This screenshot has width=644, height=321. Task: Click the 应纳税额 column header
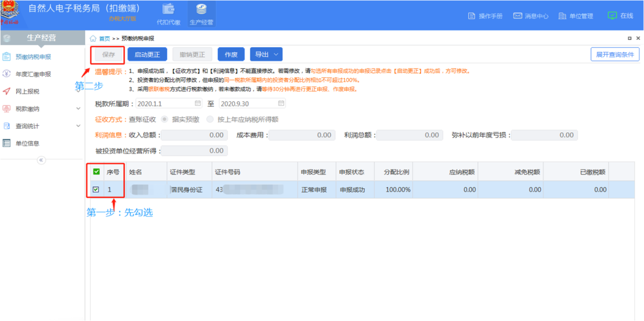[x=445, y=172]
